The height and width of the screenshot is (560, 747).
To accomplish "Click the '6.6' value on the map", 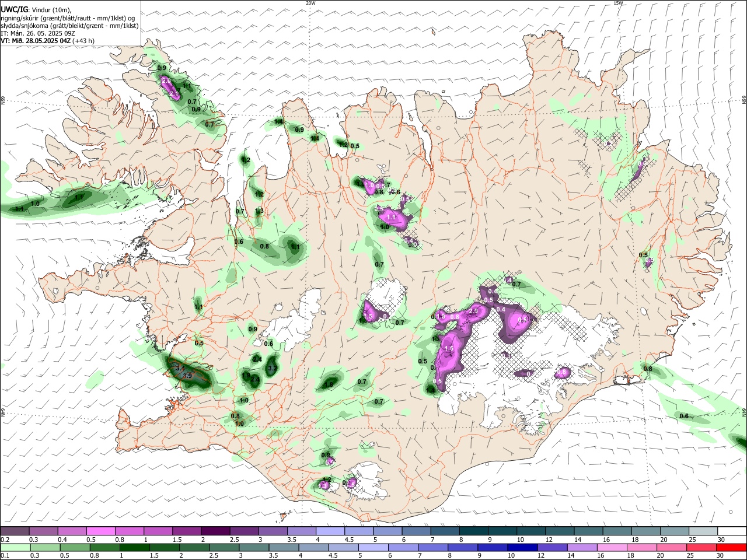I will [395, 192].
